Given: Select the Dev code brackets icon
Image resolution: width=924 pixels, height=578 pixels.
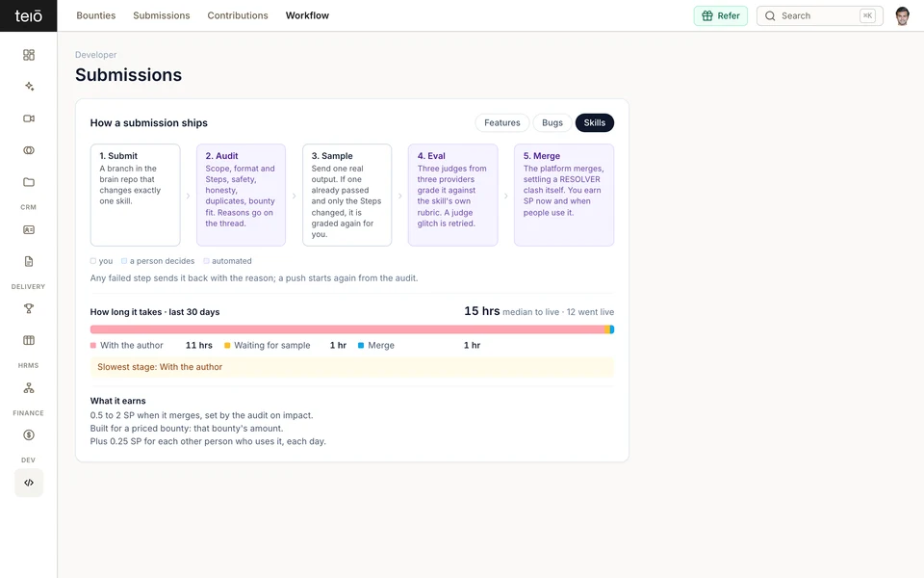Looking at the screenshot, I should pyautogui.click(x=28, y=483).
